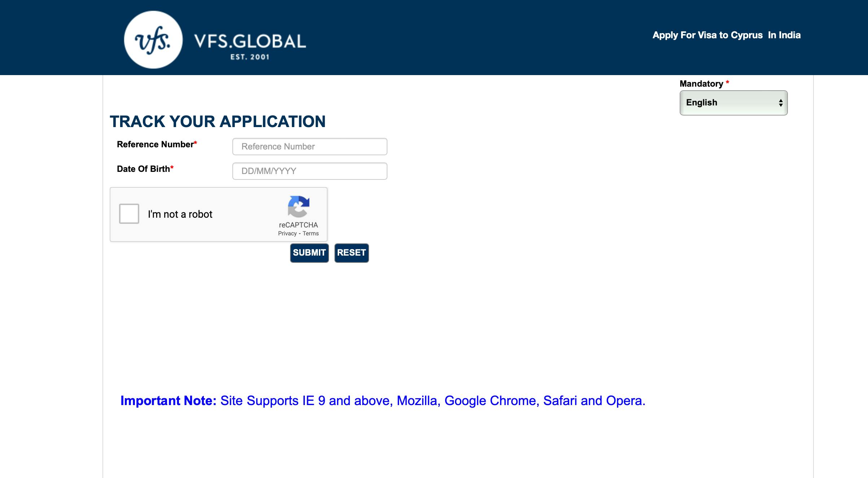Reset the tracking form

coord(352,253)
